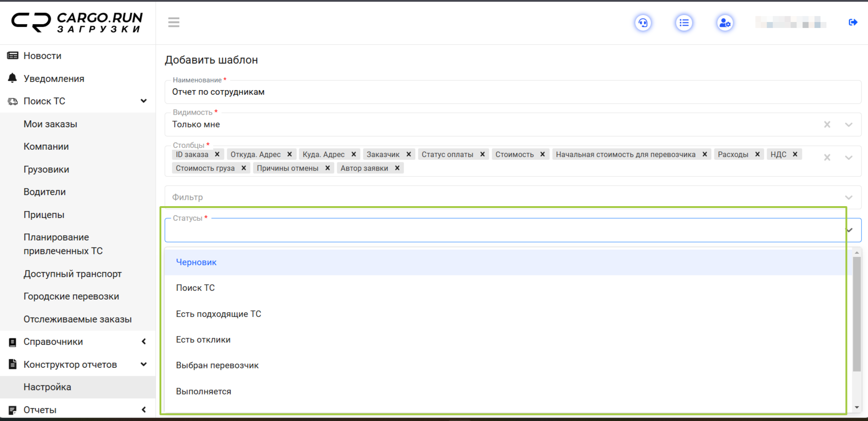868x421 pixels.
Task: Click the Наименование input field
Action: (513, 92)
